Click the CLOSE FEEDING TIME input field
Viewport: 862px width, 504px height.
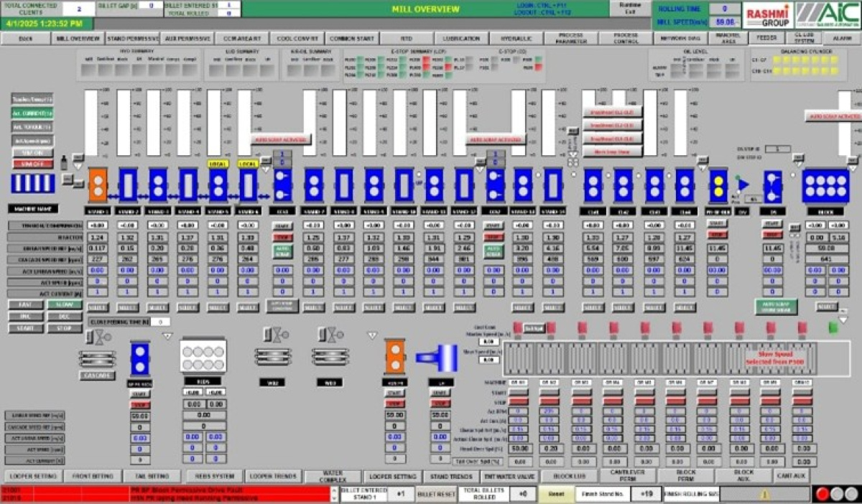click(159, 322)
